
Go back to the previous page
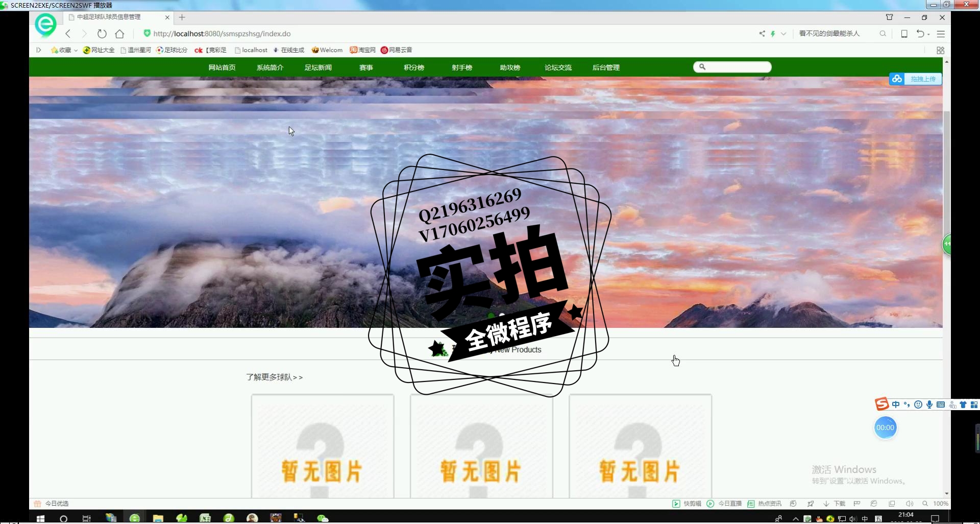[x=68, y=34]
